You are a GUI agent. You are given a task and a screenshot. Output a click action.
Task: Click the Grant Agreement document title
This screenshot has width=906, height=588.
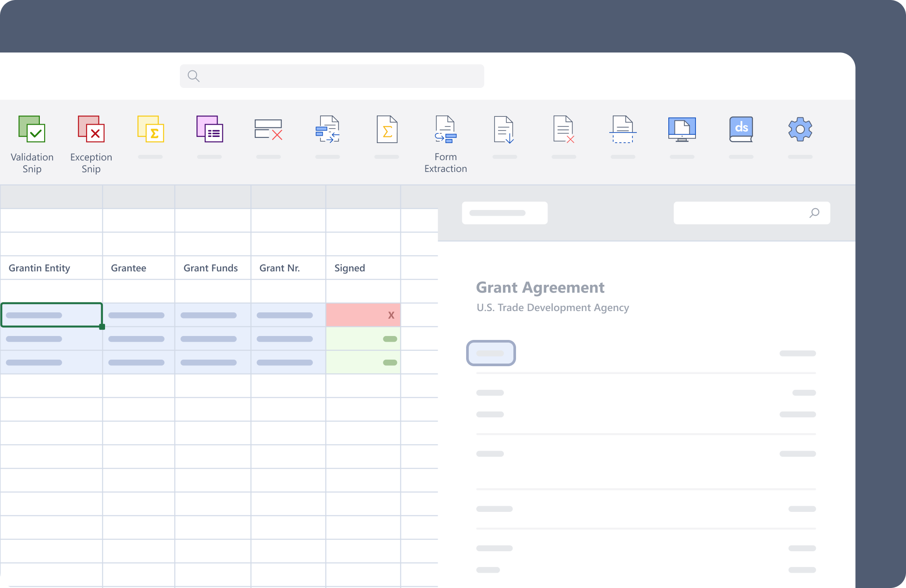tap(540, 287)
